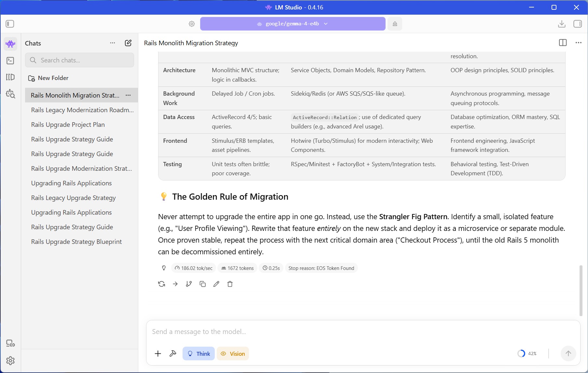Click the Data Access row label

click(179, 117)
